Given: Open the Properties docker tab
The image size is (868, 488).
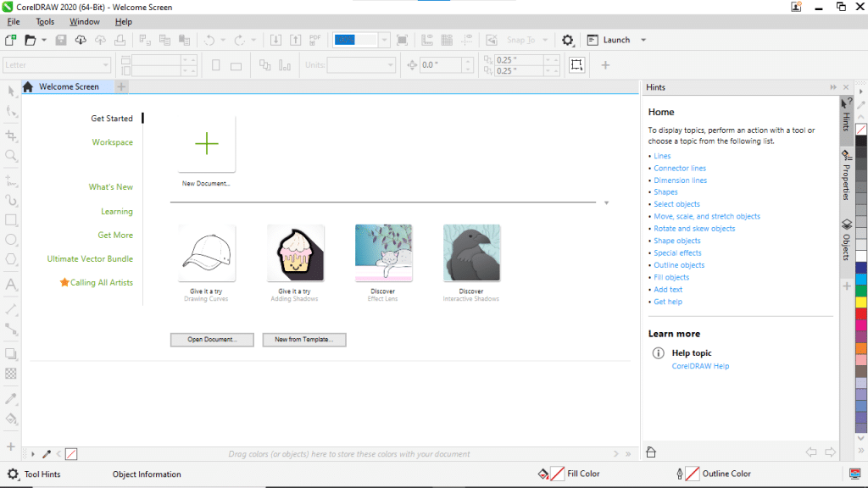Looking at the screenshot, I should tap(847, 175).
